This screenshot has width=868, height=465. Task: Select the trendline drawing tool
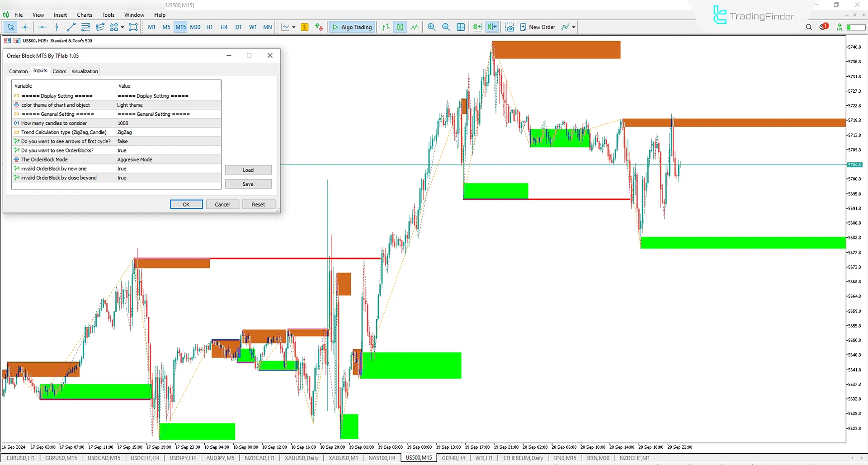coord(71,27)
